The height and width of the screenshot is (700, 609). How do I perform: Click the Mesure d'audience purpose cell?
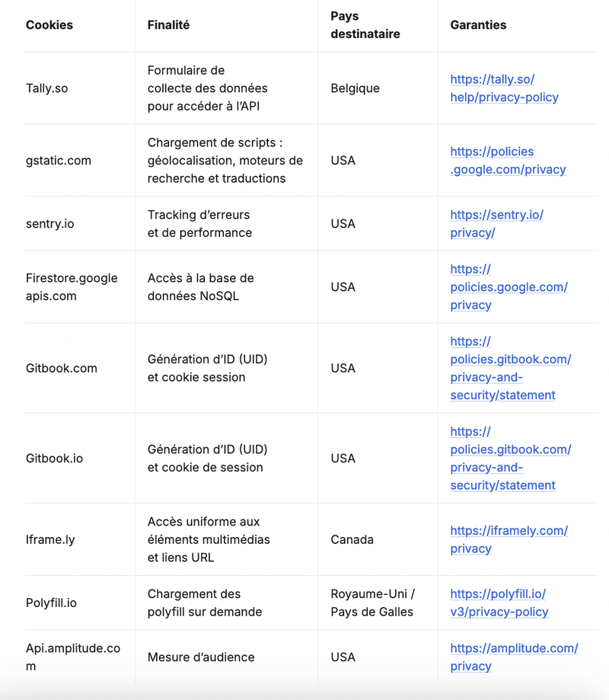(x=201, y=657)
